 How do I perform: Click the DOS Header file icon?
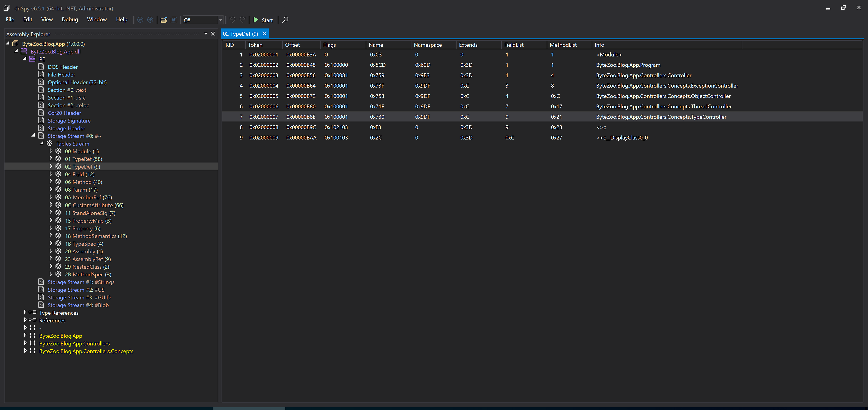pos(41,67)
